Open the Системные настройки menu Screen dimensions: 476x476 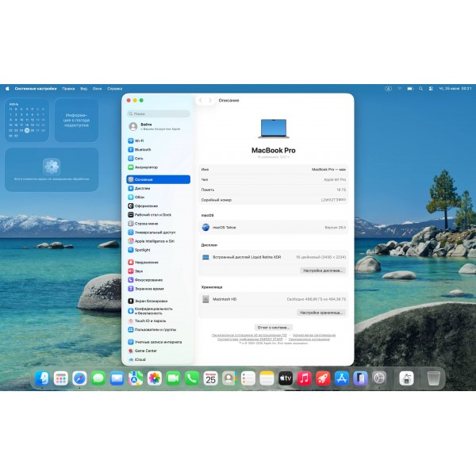click(36, 89)
